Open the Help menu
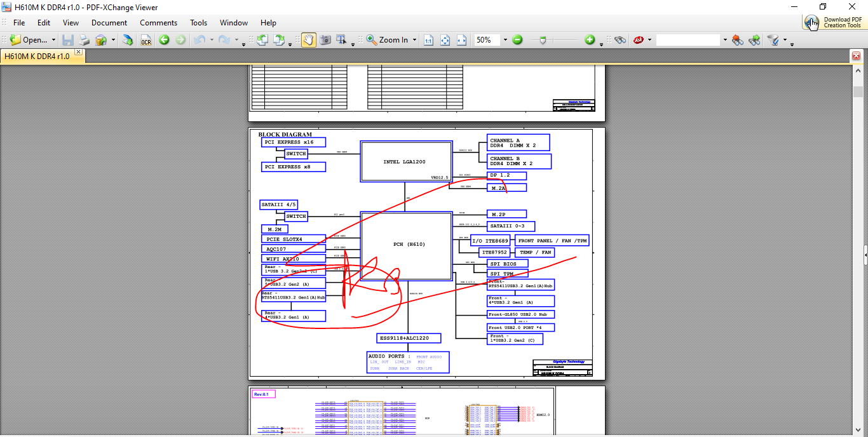Viewport: 868px width, 437px height. click(268, 22)
